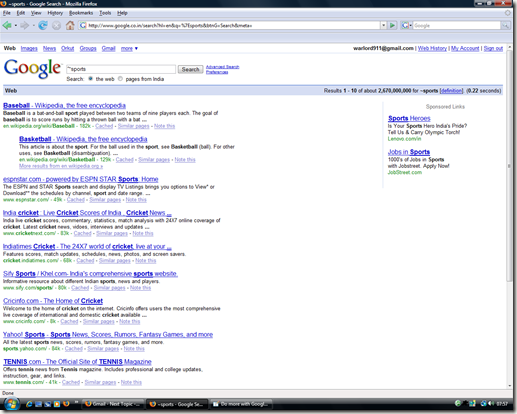Screen dimensions: 517x414
Task: Click the volume icon in the system tray
Action: click(490, 404)
